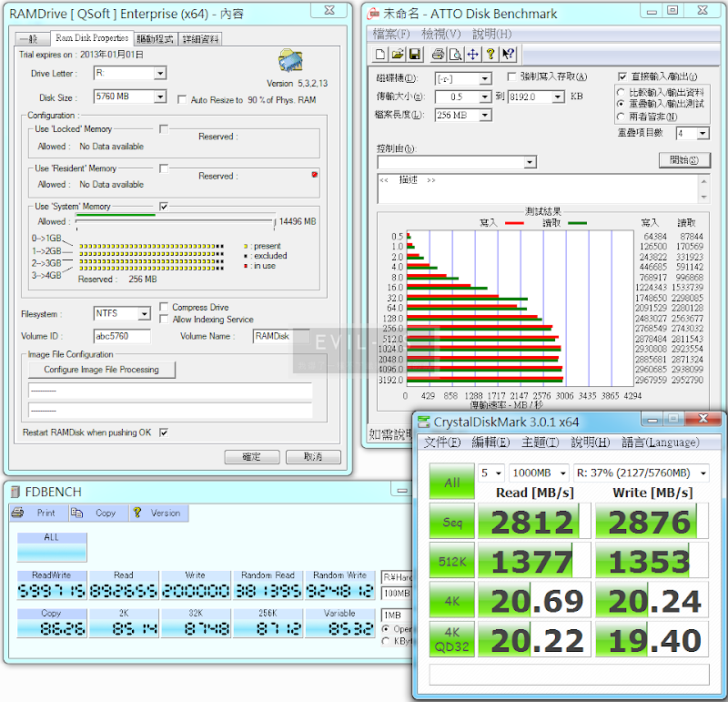Open the Disk Size 5760 MB dropdown
Viewport: 728px width, 702px height.
[x=160, y=97]
